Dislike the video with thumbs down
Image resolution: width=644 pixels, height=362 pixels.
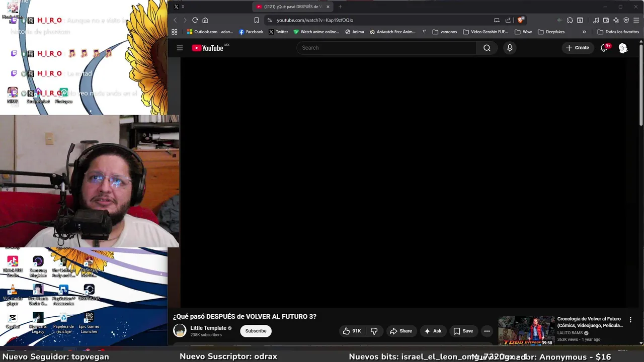(374, 331)
